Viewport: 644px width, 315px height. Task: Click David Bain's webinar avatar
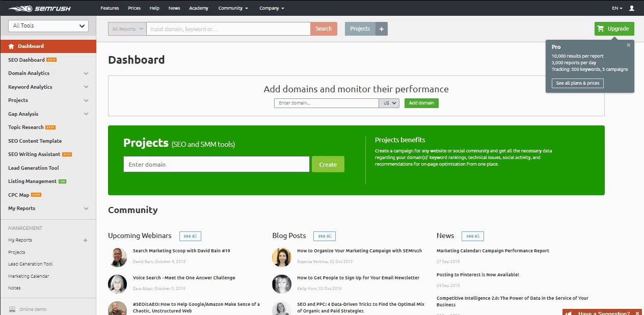point(118,257)
